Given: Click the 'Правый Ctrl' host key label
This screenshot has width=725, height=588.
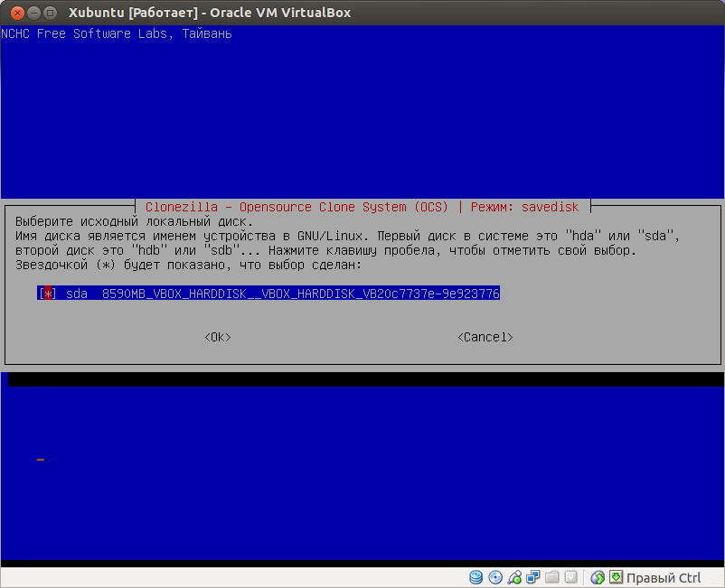Looking at the screenshot, I should (x=664, y=578).
